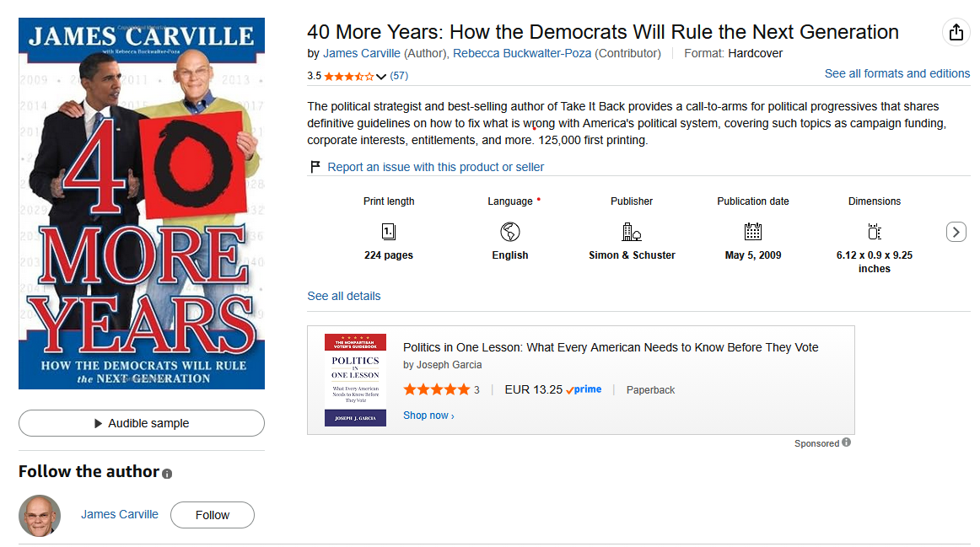Click the flag icon for reporting an issue

(315, 167)
